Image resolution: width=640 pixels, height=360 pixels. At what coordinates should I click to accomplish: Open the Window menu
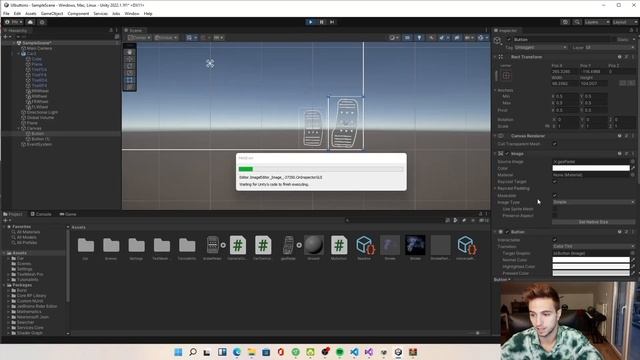coord(131,13)
